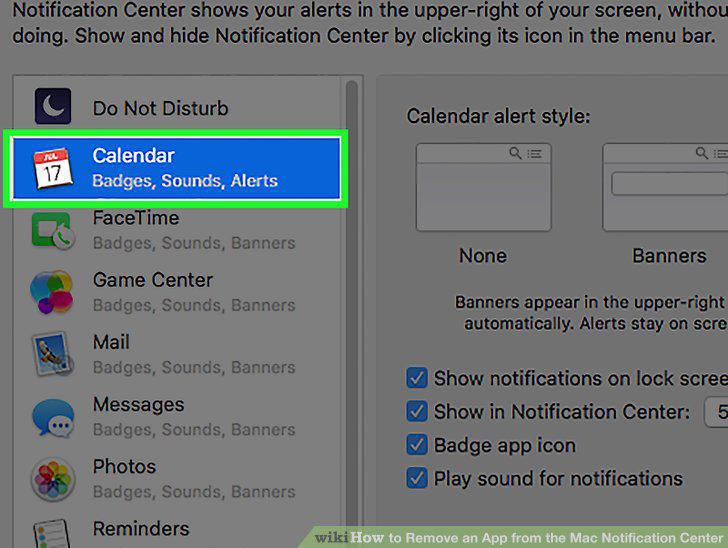
Task: Select the Calendar row name
Action: (133, 156)
